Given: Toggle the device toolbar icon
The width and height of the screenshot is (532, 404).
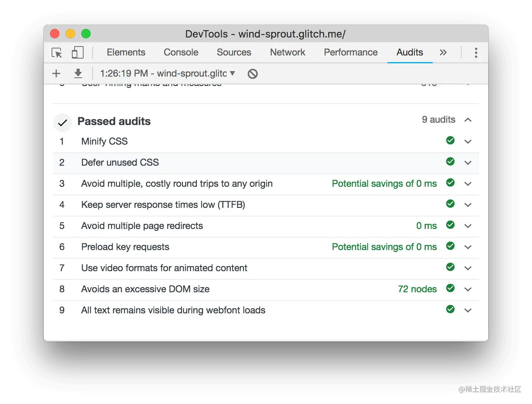Looking at the screenshot, I should click(77, 53).
